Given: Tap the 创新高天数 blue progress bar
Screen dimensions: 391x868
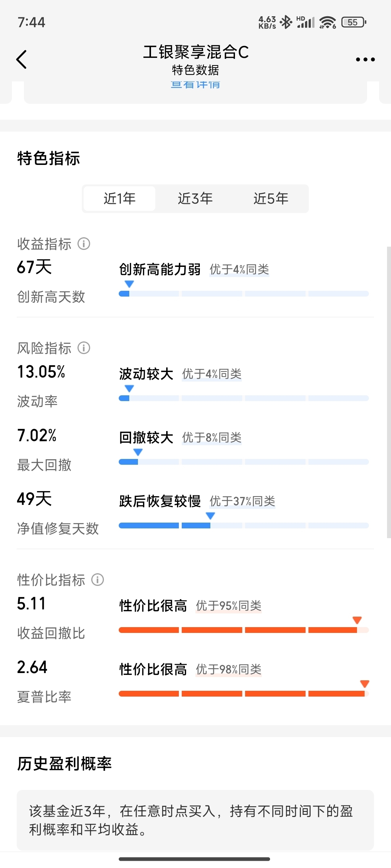Looking at the screenshot, I should tap(244, 294).
